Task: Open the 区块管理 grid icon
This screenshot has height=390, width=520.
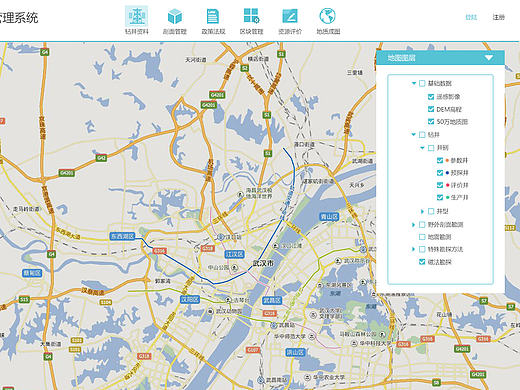Action: 251,16
